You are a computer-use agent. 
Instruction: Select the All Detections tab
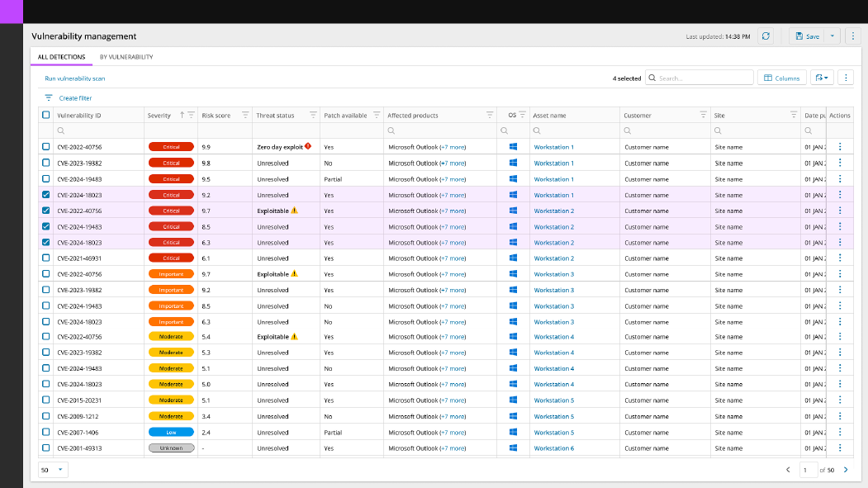click(x=61, y=57)
